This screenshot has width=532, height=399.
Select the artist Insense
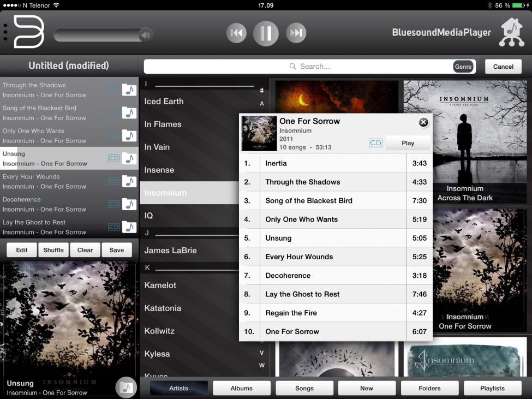click(189, 170)
